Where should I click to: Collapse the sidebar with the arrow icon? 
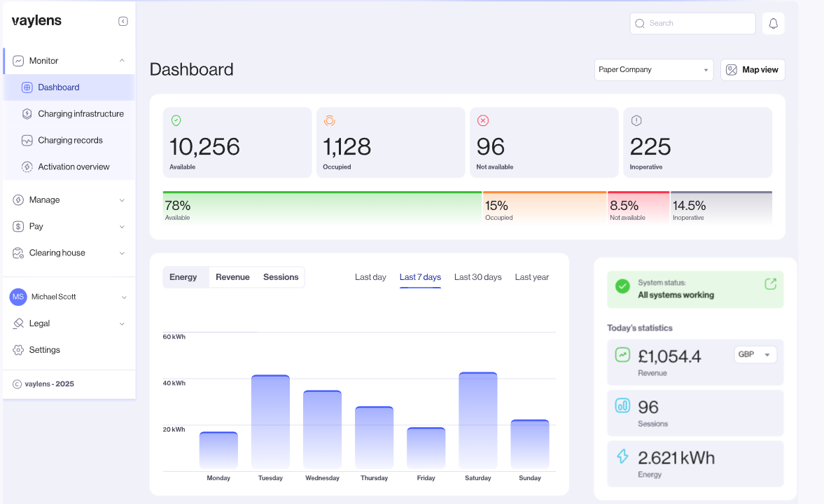123,21
